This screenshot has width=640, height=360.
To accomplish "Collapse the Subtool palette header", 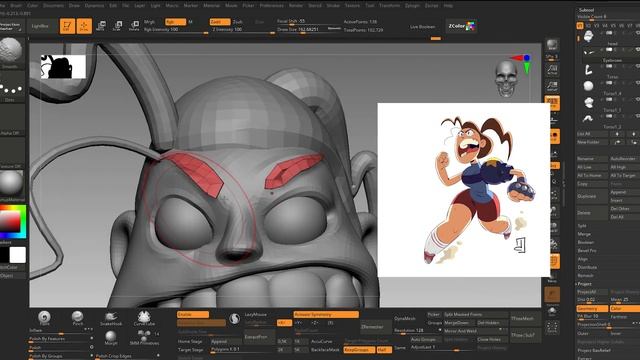I will tap(587, 9).
